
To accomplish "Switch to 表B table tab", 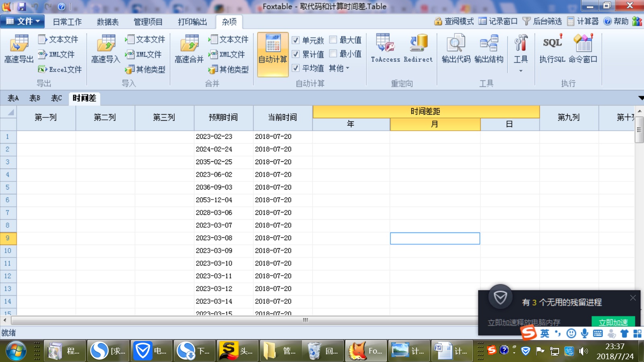I will [35, 98].
